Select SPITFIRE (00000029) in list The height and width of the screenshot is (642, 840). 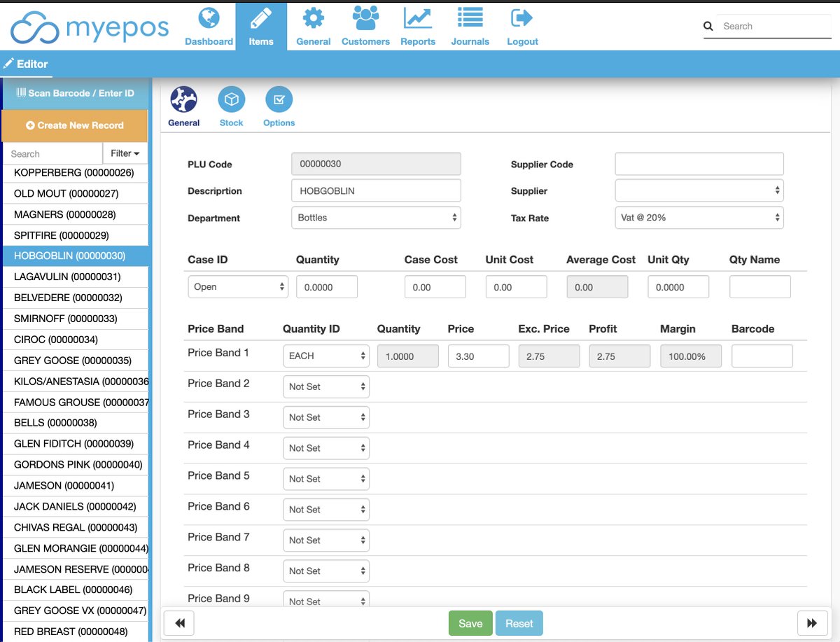tap(75, 235)
